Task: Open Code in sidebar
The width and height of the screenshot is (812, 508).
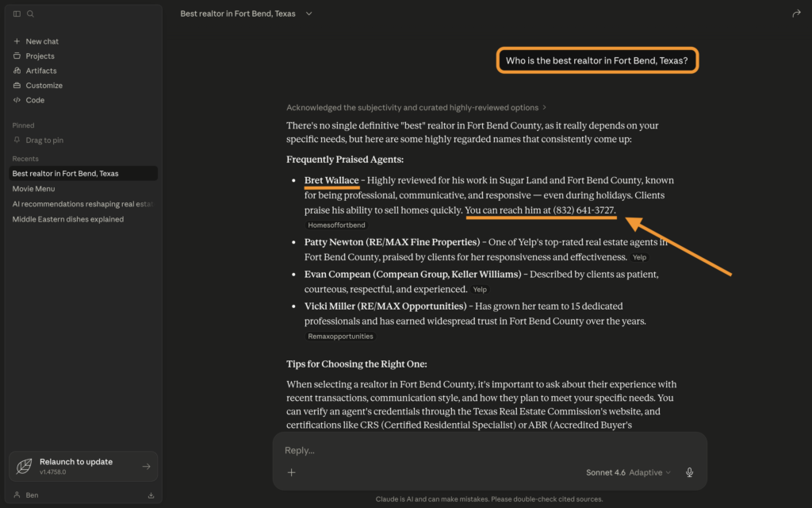Action: click(x=35, y=99)
